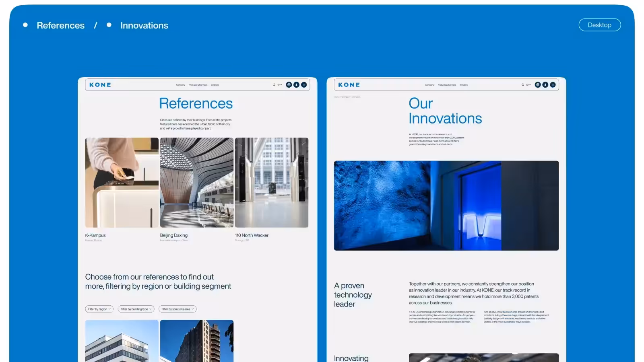Open the K-Kampus reference image
This screenshot has width=644, height=362.
(122, 183)
